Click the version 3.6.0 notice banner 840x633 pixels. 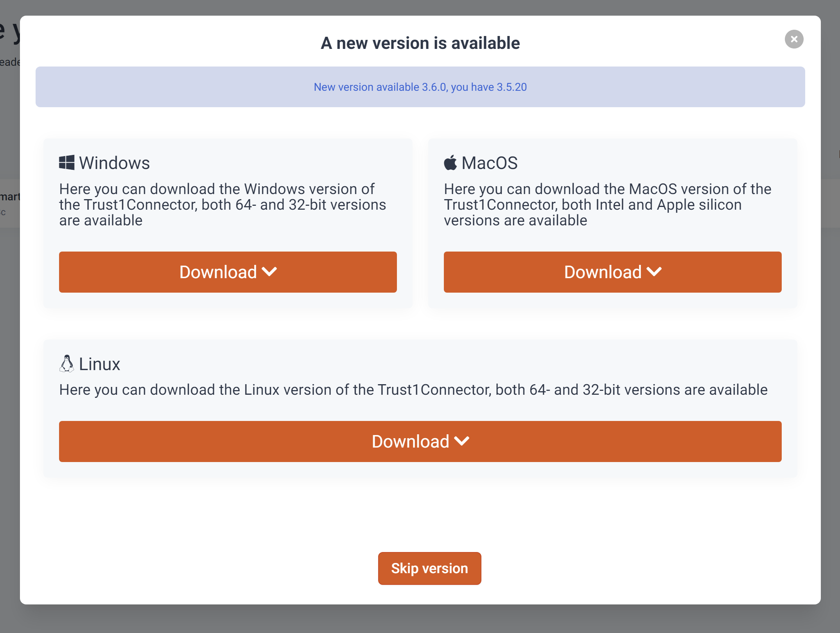(x=420, y=87)
